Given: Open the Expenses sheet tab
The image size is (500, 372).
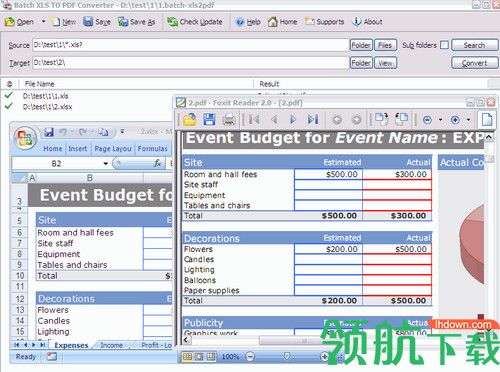Looking at the screenshot, I should coord(71,345).
